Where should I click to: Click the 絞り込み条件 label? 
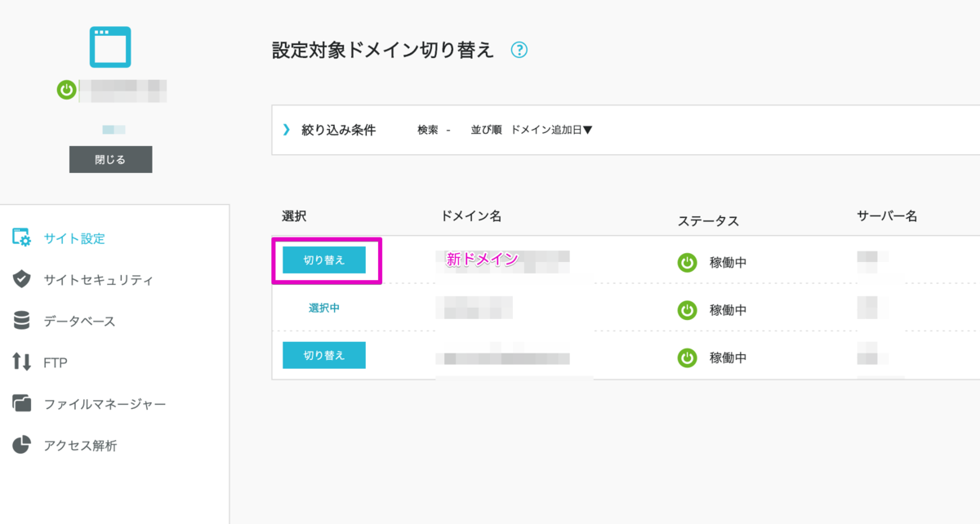[x=339, y=130]
